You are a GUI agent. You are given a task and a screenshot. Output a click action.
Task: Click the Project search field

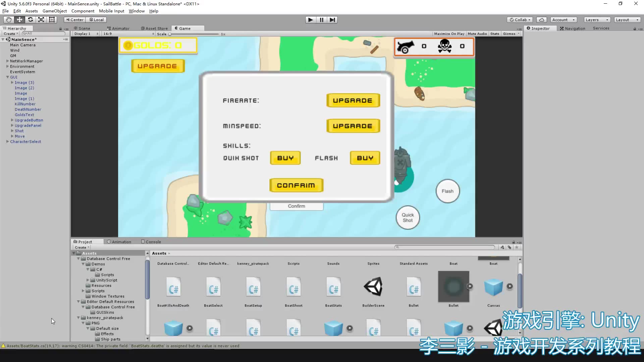coord(445,247)
